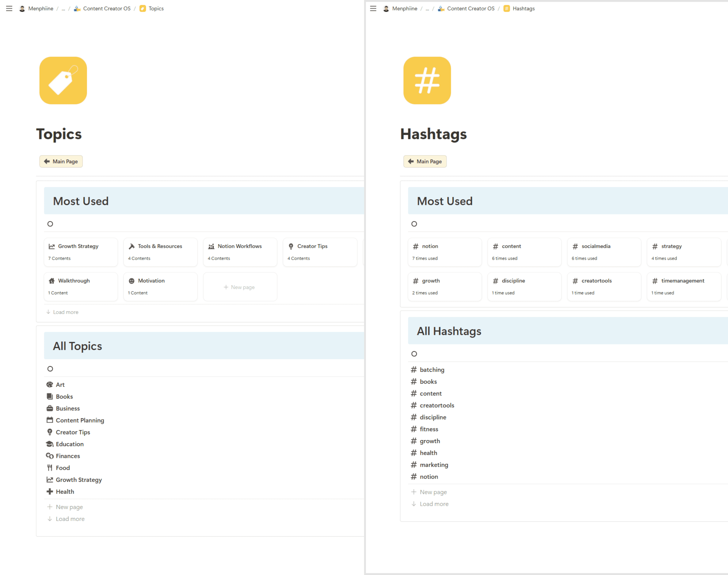Viewport: 728px width, 575px height.
Task: Click the ellipsis breadcrumb in Hashtags pane
Action: 427,8
